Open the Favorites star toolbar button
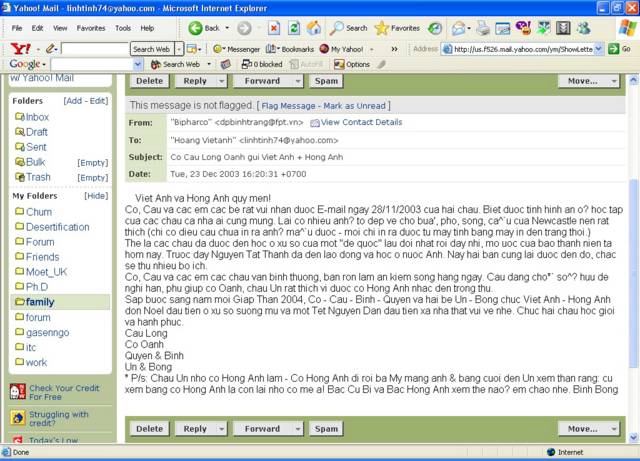 [x=397, y=28]
